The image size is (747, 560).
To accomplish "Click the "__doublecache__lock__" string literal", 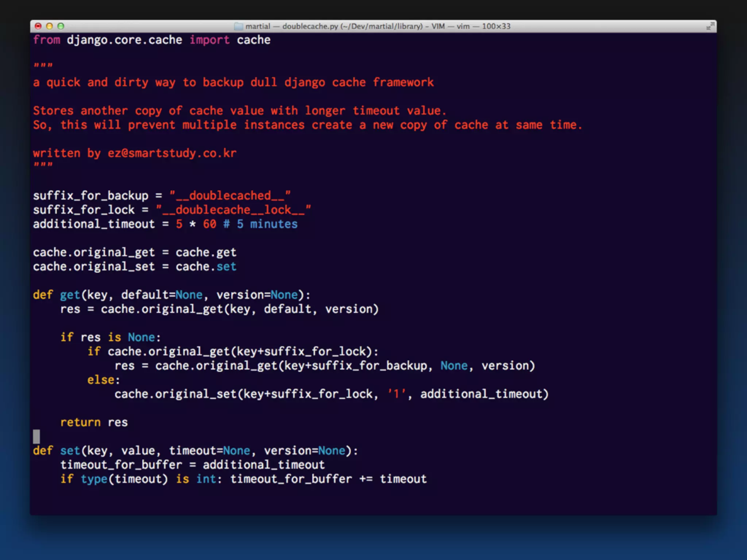I will tap(233, 210).
